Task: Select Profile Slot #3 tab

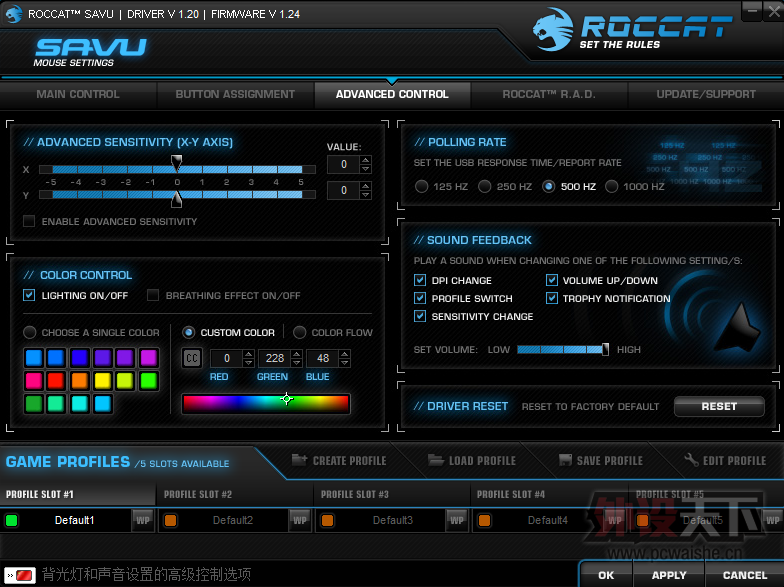Action: [392, 494]
